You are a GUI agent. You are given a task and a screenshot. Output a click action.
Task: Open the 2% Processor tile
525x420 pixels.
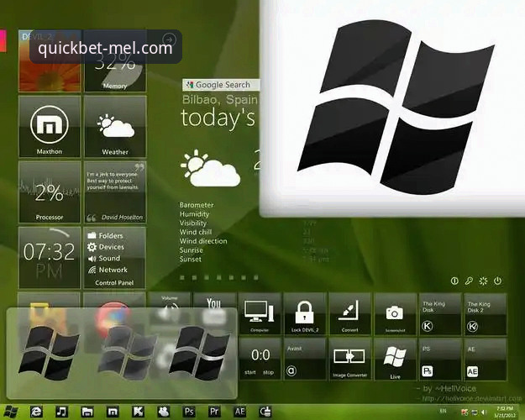click(x=50, y=192)
